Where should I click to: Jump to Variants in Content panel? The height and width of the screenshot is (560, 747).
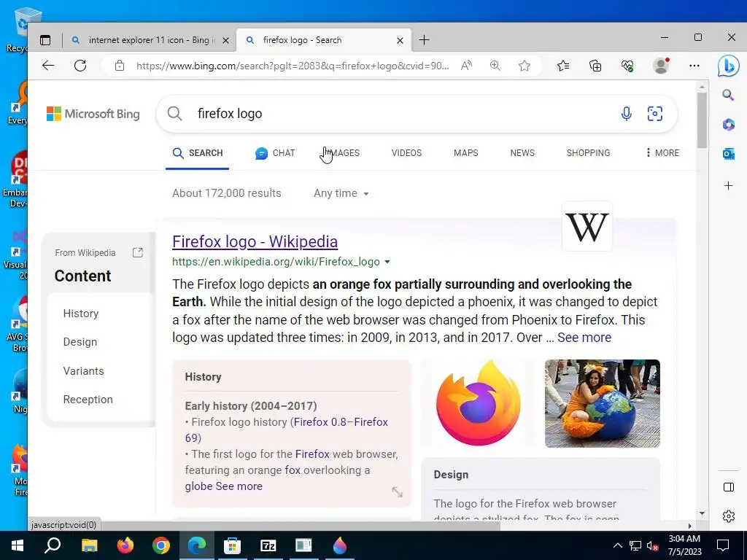pyautogui.click(x=83, y=371)
